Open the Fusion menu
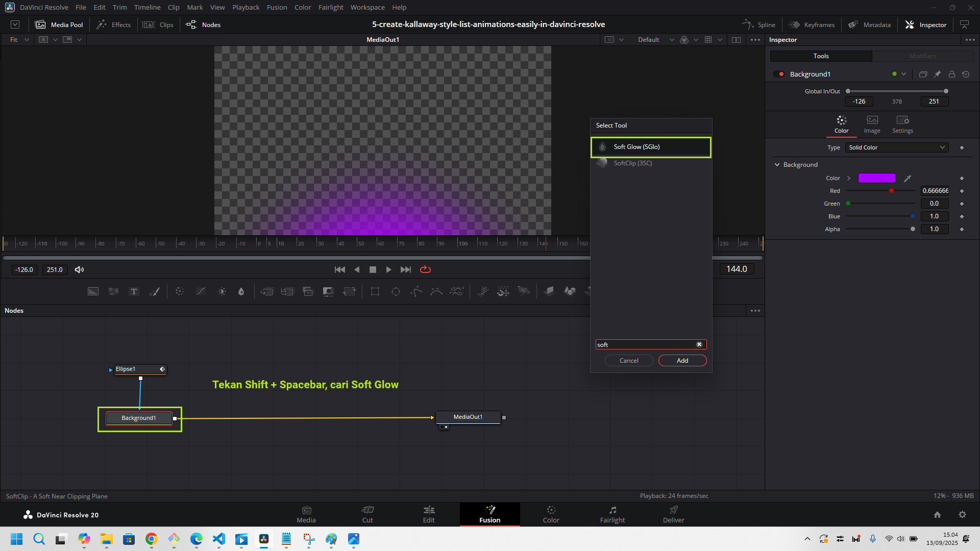980x551 pixels. (277, 7)
